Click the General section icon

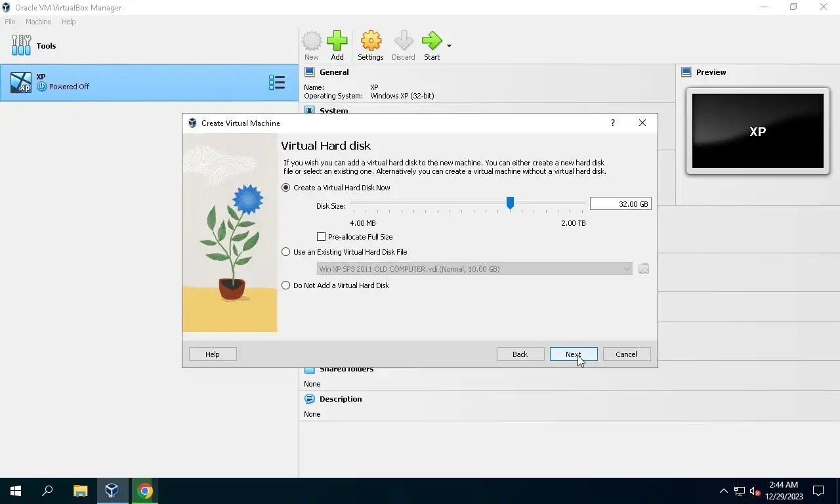(x=310, y=72)
